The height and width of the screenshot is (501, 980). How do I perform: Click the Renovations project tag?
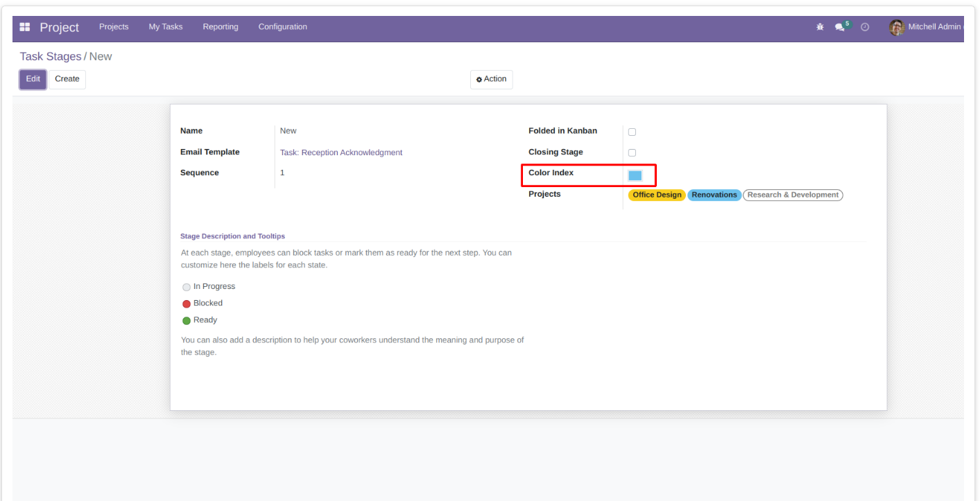coord(714,195)
